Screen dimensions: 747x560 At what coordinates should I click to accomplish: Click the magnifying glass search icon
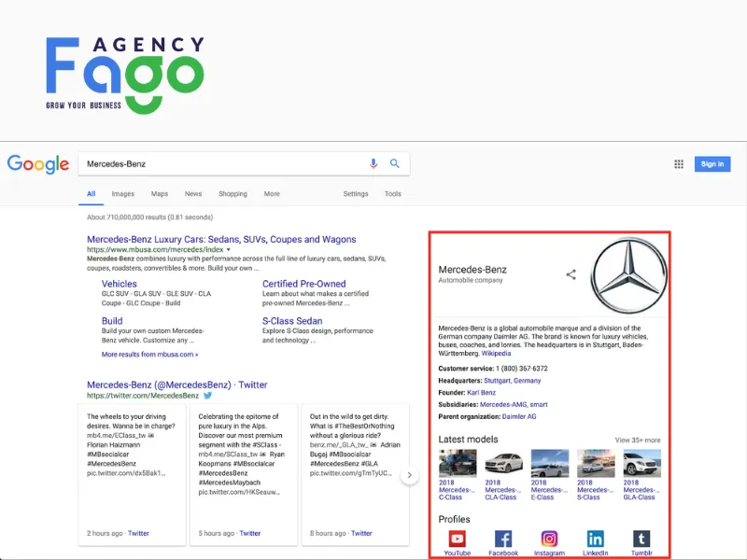click(394, 163)
